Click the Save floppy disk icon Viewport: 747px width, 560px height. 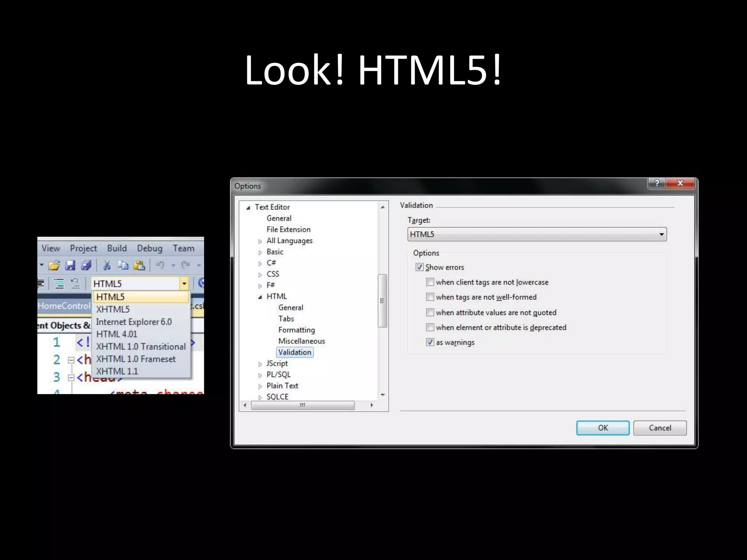pyautogui.click(x=70, y=265)
